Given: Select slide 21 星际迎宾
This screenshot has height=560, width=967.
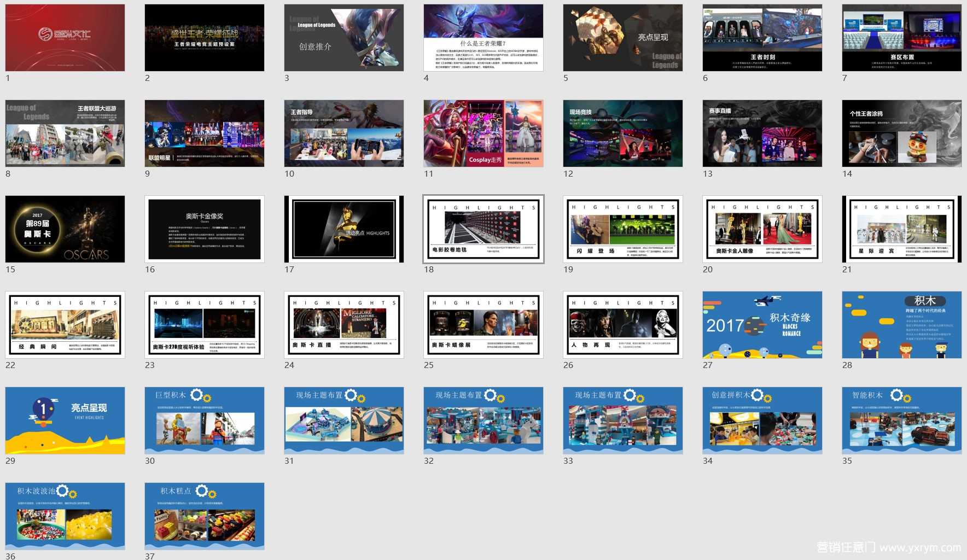Looking at the screenshot, I should point(902,229).
